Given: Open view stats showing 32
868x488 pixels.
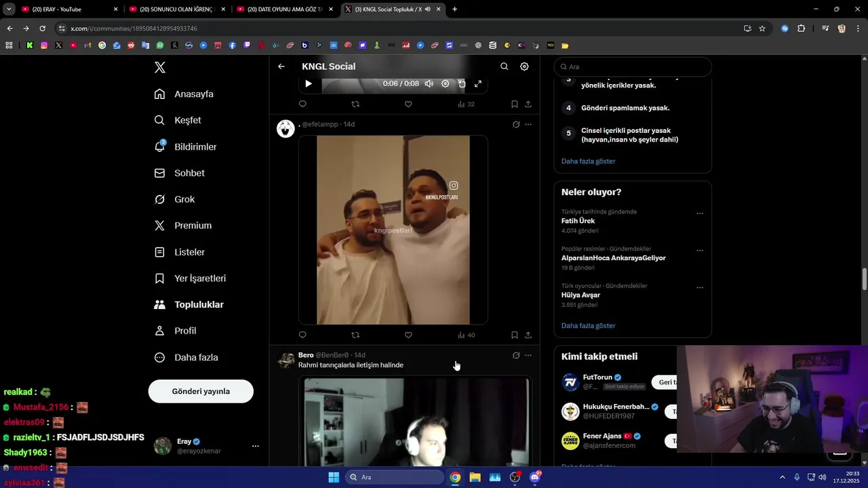Looking at the screenshot, I should [x=467, y=104].
